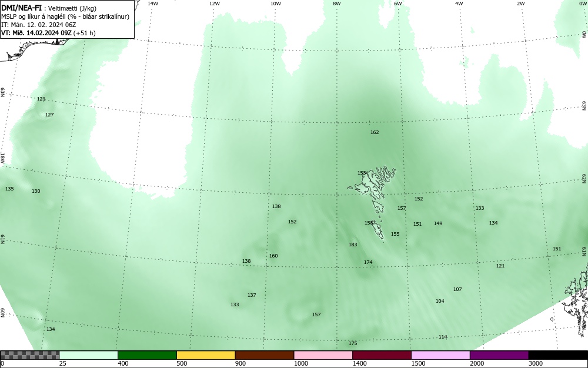Image resolution: width=588 pixels, height=368 pixels.
Task: Select the 104 value below 107
Action: [440, 301]
